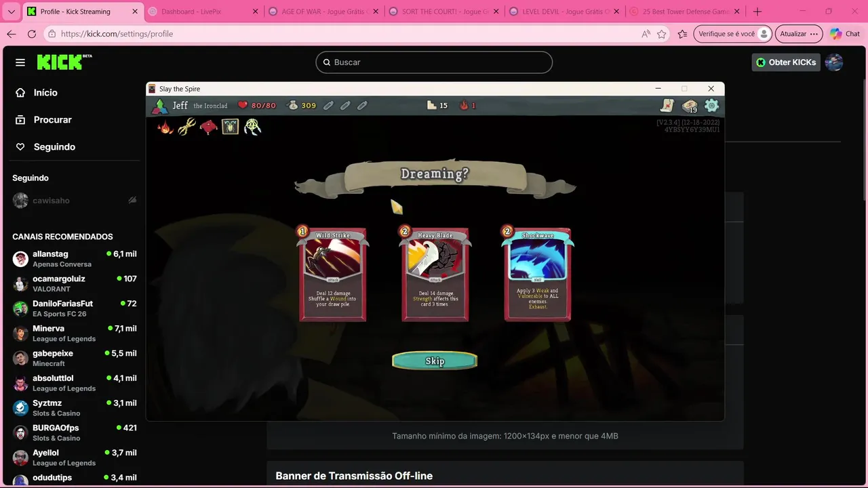Select the framed spider specimen relic
868x488 pixels.
pyautogui.click(x=230, y=127)
